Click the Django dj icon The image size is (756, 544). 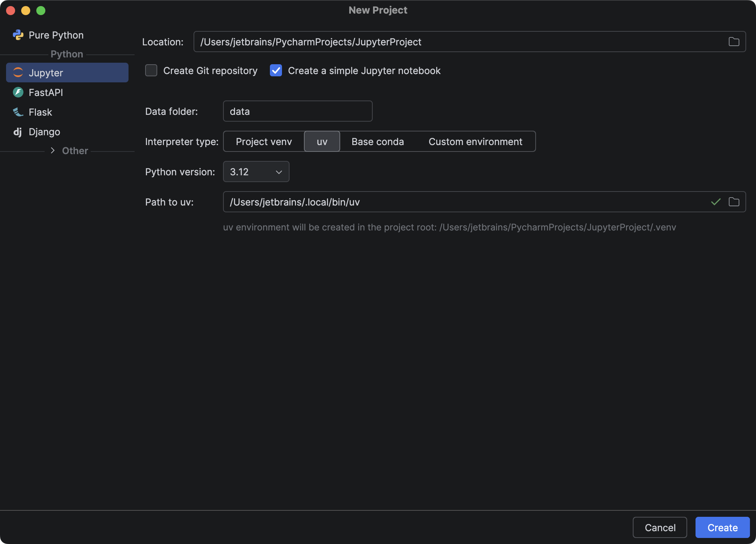[18, 132]
